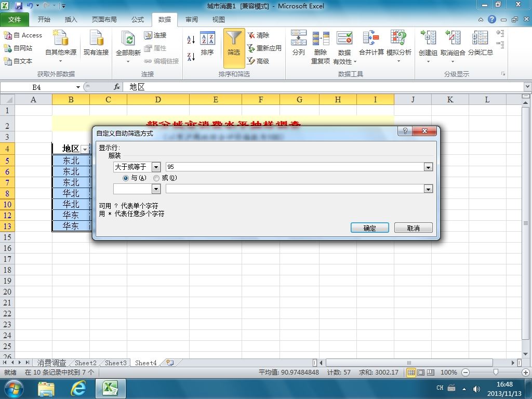The image size is (532, 399).
Task: Open Connections 连接 in ribbon
Action: tap(155, 35)
